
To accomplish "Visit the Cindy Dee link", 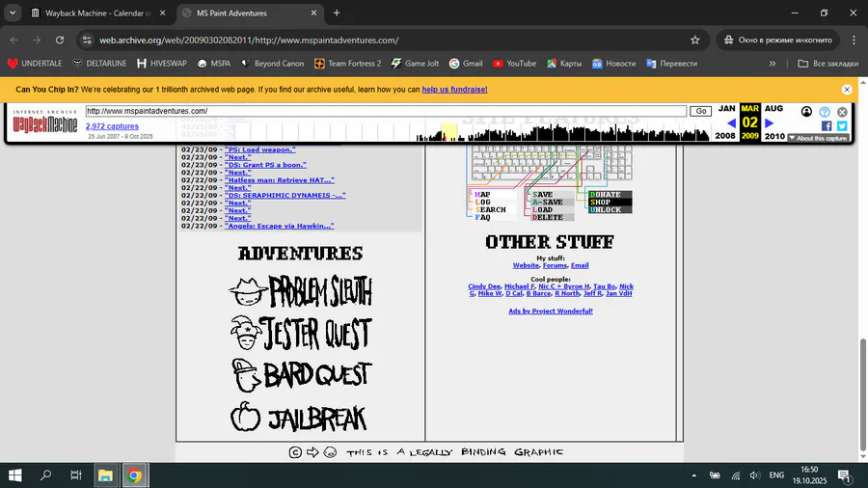I will point(484,286).
